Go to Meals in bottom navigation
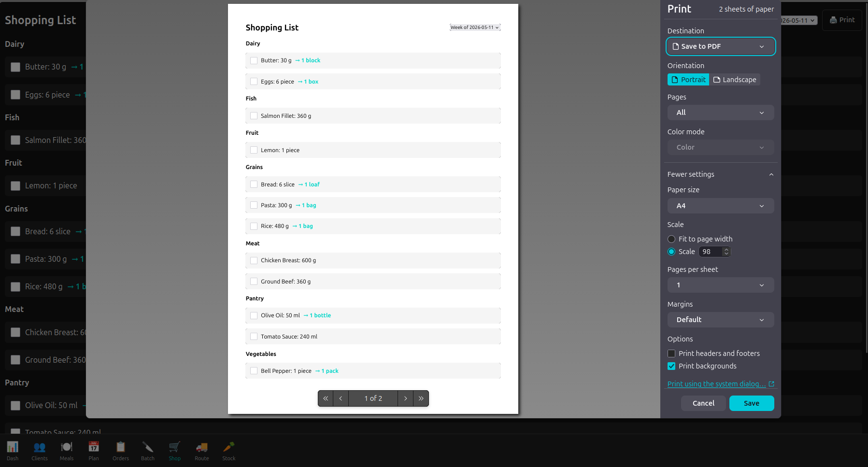This screenshot has height=467, width=868. tap(67, 451)
